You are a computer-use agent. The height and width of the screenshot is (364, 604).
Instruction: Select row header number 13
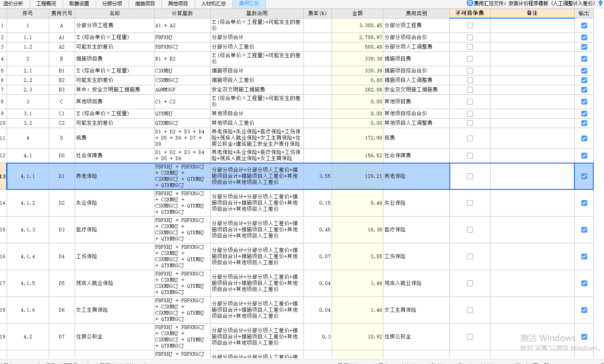[3, 176]
